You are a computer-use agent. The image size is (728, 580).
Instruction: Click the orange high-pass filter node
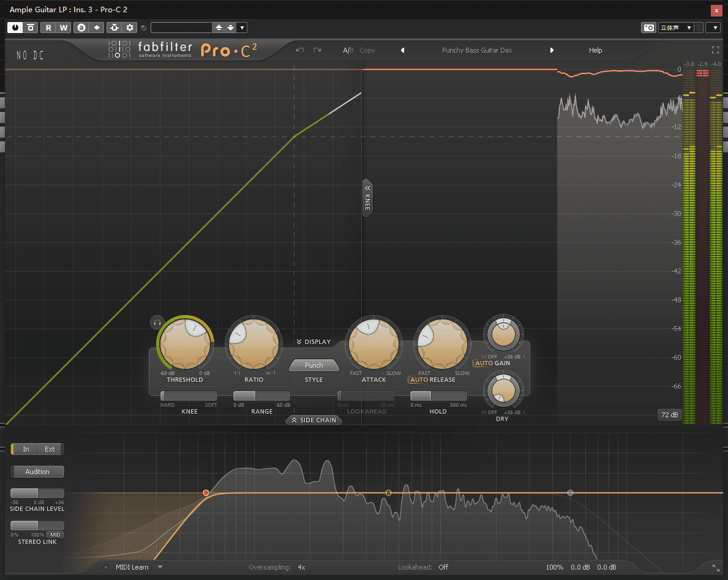pos(206,493)
